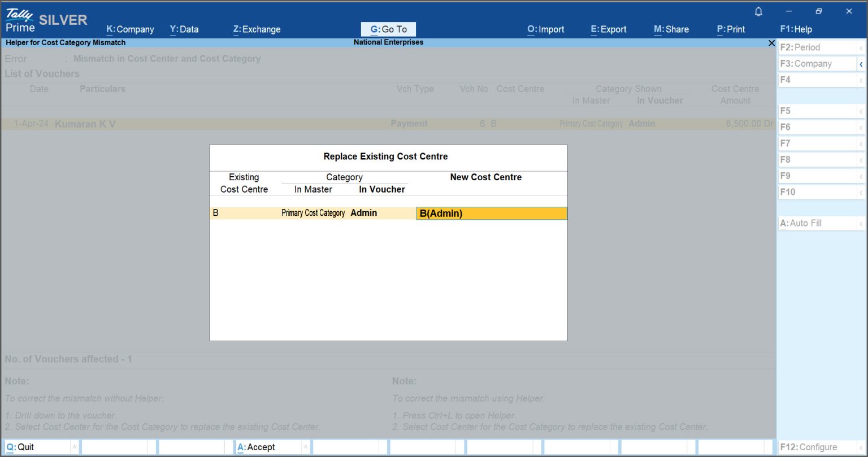Open the Print menu
This screenshot has width=868, height=457.
pos(731,29)
